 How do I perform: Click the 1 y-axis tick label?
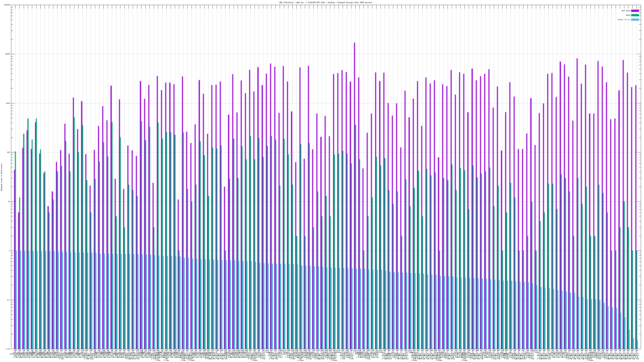coord(10,251)
